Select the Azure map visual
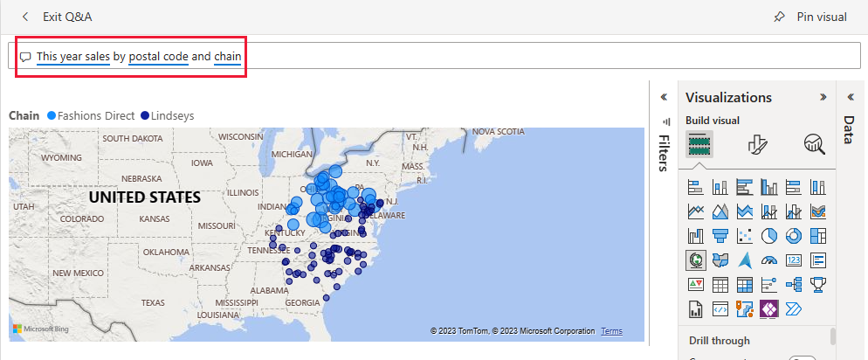Image resolution: width=868 pixels, height=360 pixels. tap(745, 260)
